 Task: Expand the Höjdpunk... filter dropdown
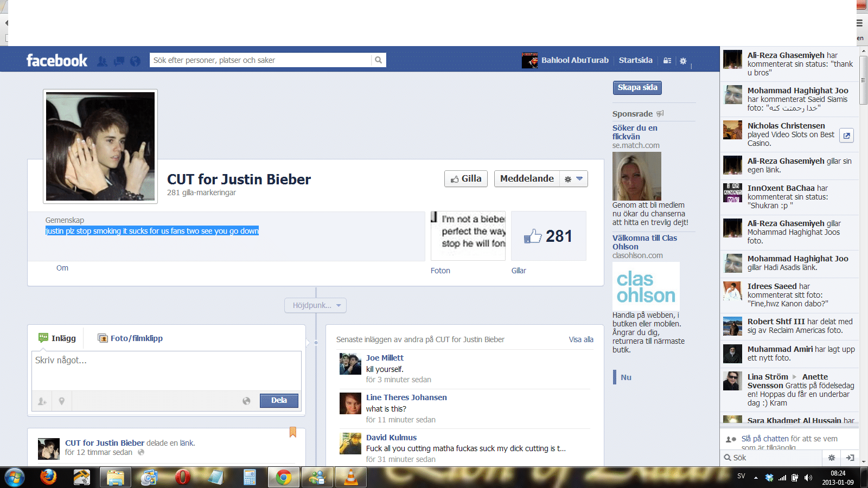tap(315, 305)
